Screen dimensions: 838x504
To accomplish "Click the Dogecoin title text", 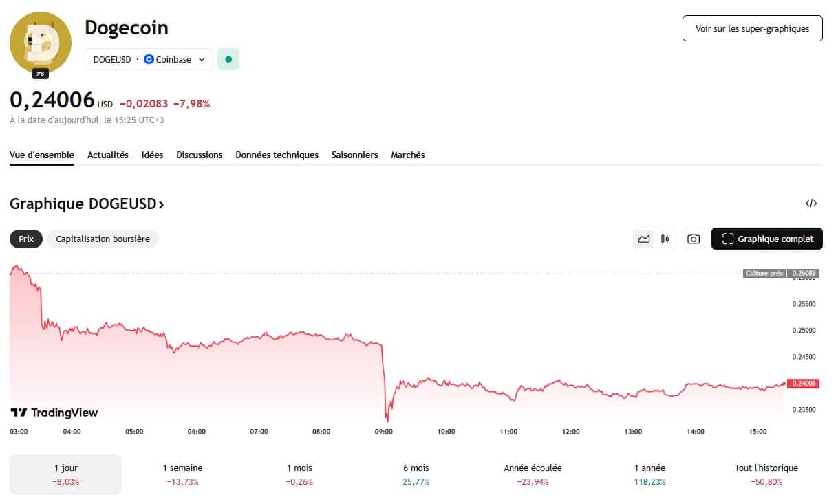I will 127,28.
